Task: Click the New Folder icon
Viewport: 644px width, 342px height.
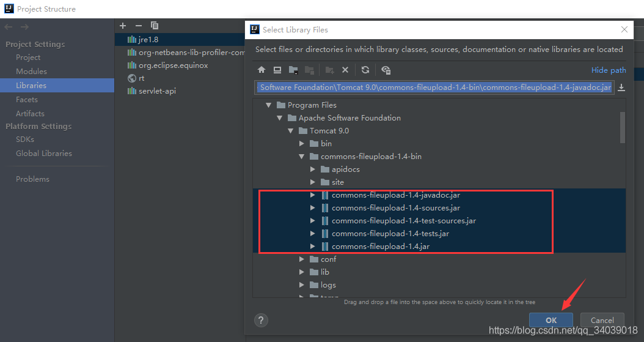Action: tap(329, 70)
